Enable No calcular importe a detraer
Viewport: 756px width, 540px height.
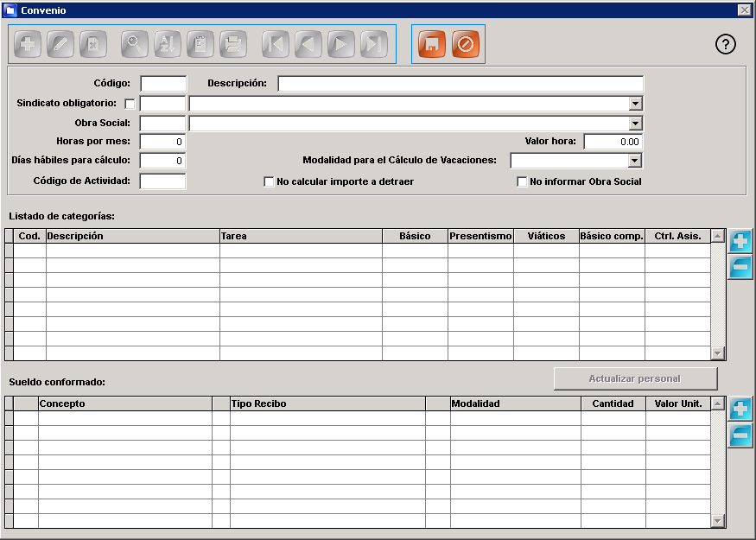(x=269, y=181)
